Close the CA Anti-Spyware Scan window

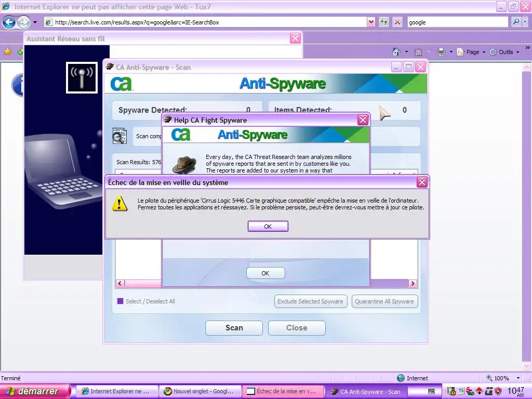click(421, 67)
